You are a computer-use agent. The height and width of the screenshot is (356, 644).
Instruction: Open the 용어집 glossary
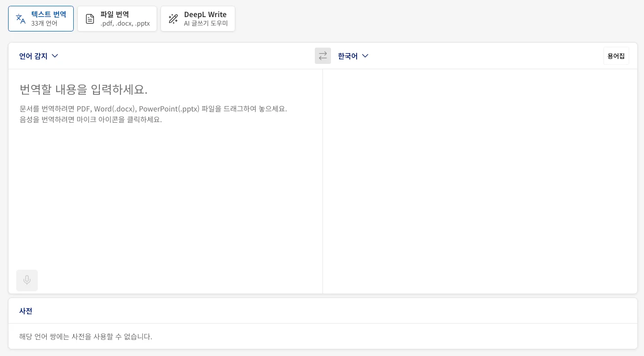[616, 56]
